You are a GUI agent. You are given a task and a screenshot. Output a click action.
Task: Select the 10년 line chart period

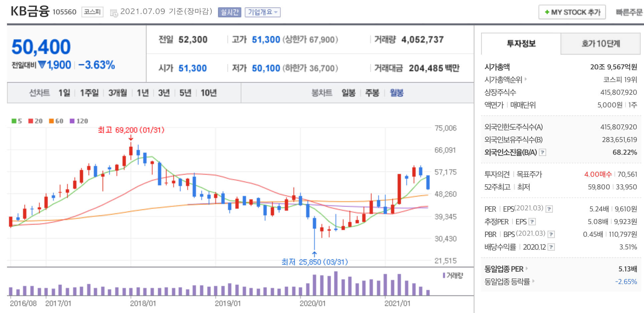[209, 93]
